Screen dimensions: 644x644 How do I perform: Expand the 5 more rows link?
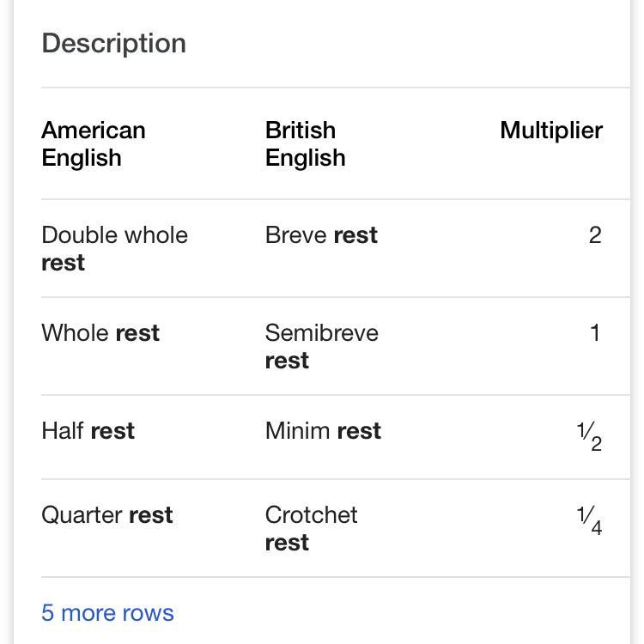[107, 613]
